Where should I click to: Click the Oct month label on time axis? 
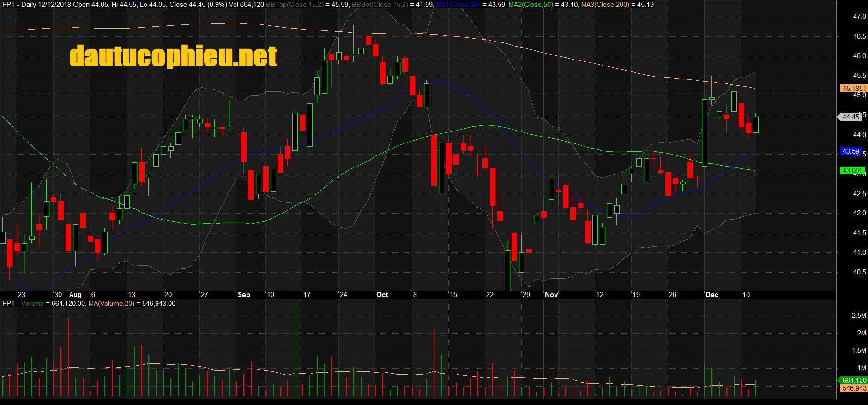click(382, 295)
